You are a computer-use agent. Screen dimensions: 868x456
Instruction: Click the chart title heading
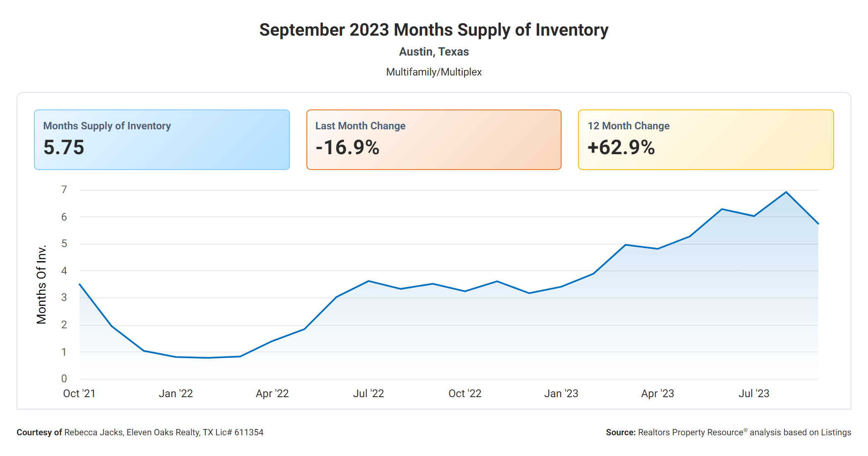coord(434,30)
